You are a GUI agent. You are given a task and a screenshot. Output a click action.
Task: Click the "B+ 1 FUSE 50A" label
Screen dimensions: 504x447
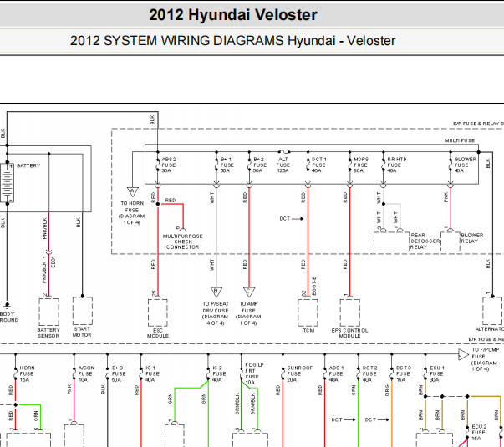pyautogui.click(x=227, y=165)
